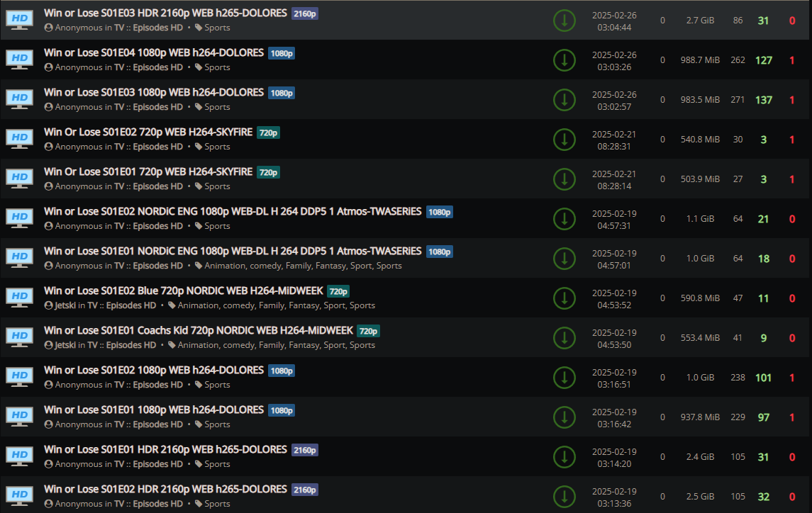Download Win or Lose S01E03 HDR 2160p torrent
The height and width of the screenshot is (513, 812).
(x=564, y=21)
